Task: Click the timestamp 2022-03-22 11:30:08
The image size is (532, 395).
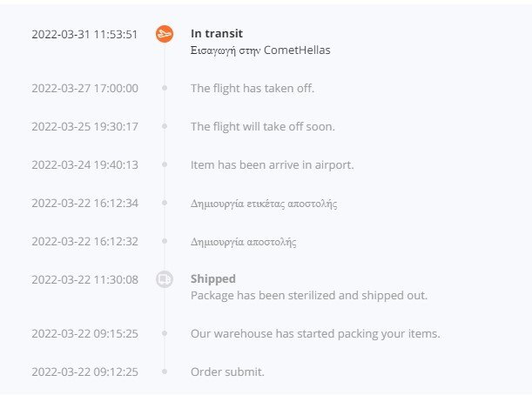Action: point(84,280)
